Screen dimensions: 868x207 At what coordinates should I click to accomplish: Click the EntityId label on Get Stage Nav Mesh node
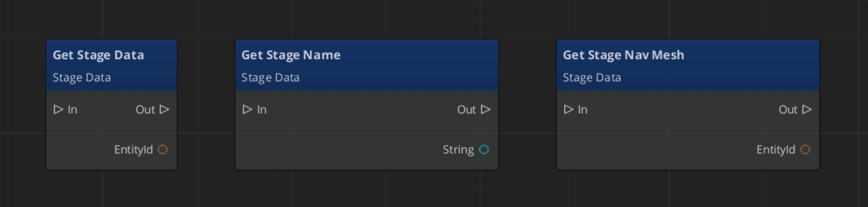point(776,150)
